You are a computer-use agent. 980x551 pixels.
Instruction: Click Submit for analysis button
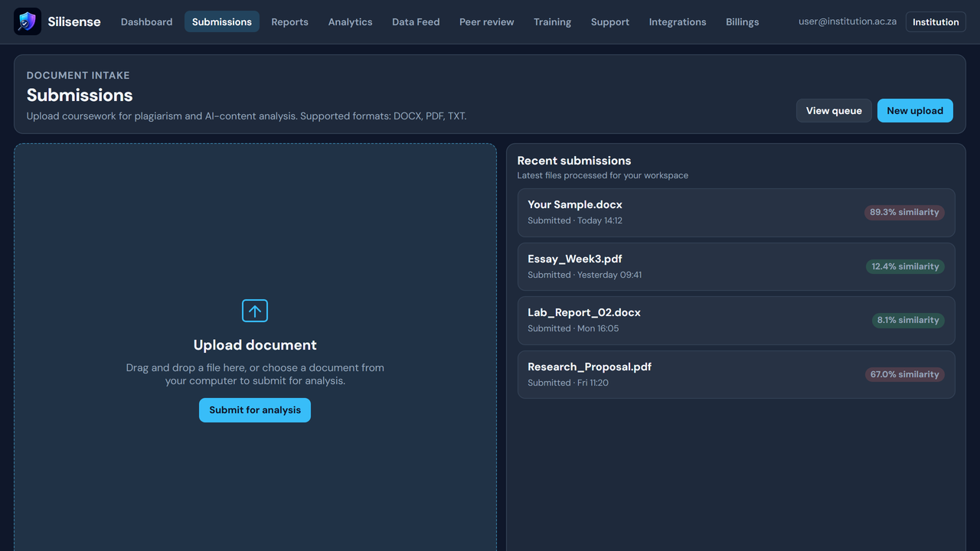(255, 410)
